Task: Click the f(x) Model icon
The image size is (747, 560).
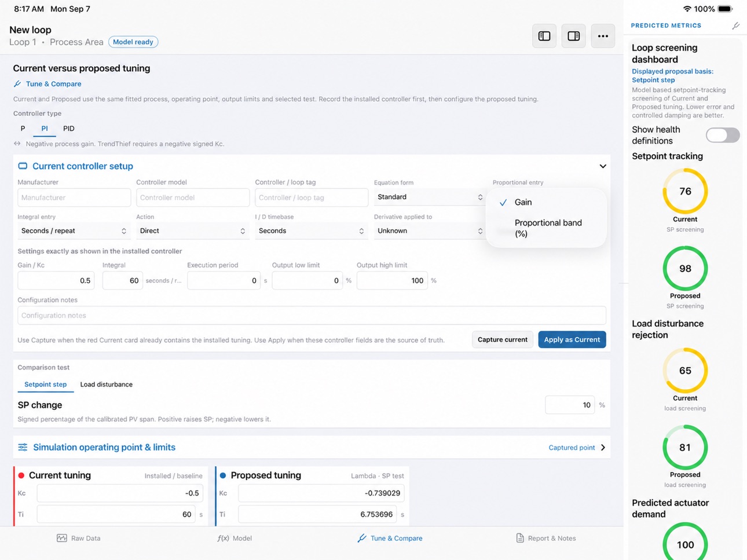Action: [223, 538]
